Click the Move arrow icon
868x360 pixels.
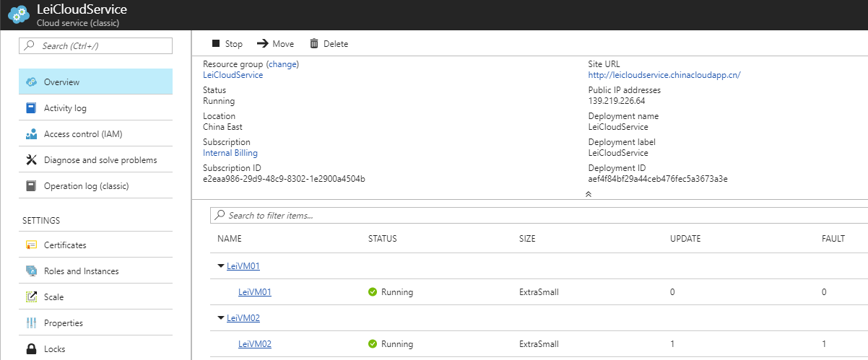pos(262,44)
